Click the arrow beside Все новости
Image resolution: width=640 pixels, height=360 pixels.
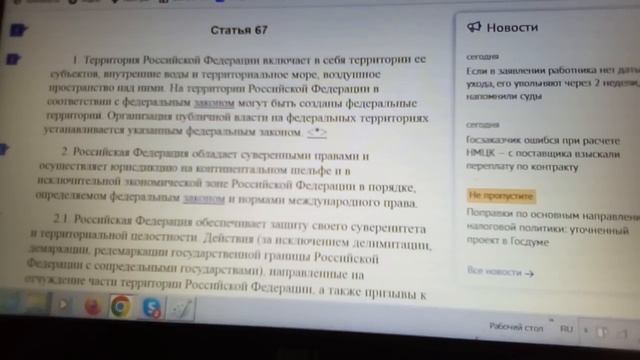[529, 273]
